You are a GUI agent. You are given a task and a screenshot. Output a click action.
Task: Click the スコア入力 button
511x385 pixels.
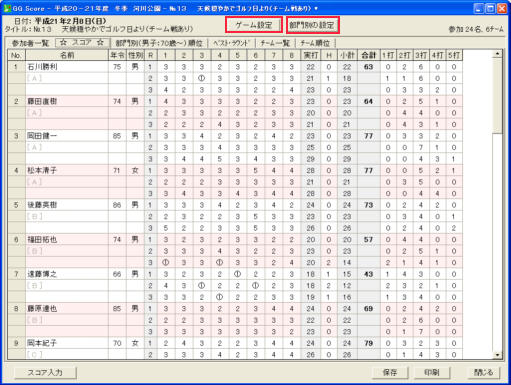point(45,373)
